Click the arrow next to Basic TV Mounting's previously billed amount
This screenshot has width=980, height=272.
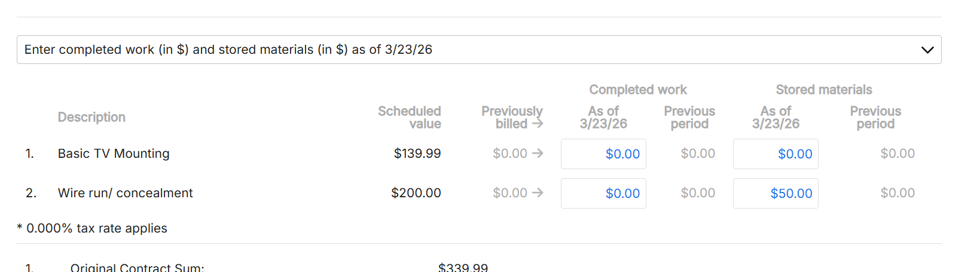pyautogui.click(x=538, y=154)
